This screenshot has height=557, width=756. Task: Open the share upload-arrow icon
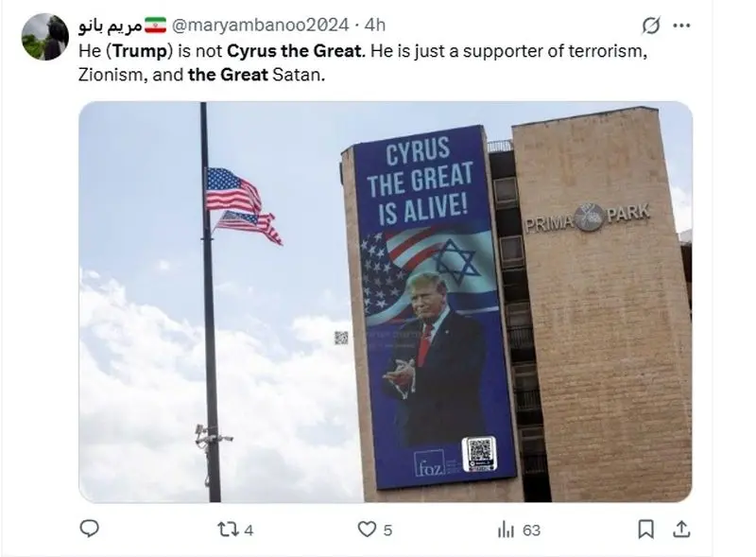point(681,529)
